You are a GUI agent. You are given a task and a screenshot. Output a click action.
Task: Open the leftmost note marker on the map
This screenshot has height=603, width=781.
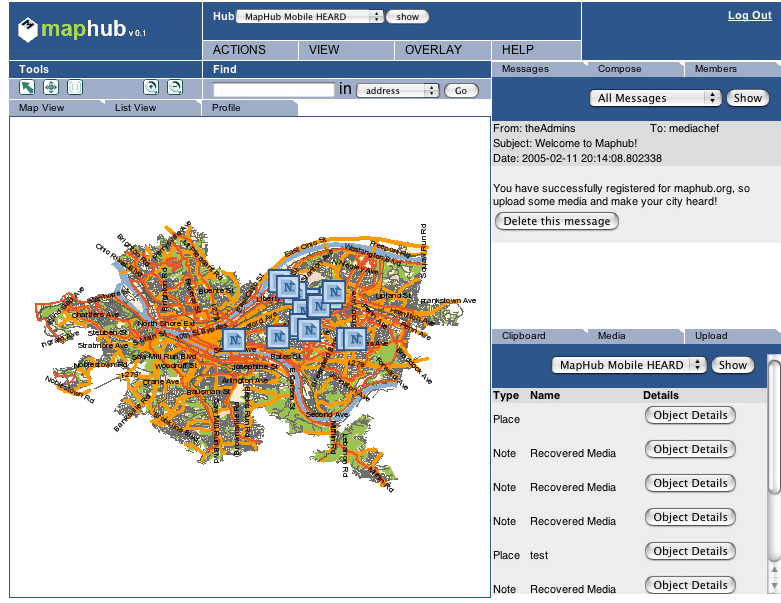[234, 340]
